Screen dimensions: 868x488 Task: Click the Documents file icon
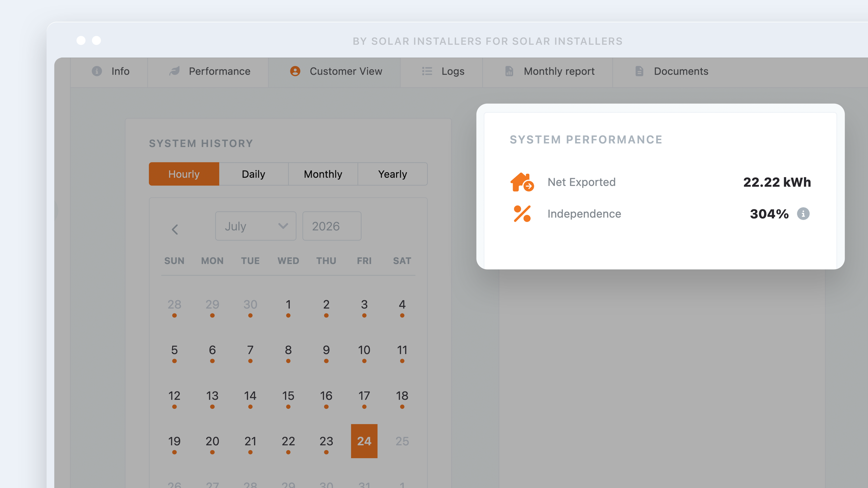(x=639, y=71)
